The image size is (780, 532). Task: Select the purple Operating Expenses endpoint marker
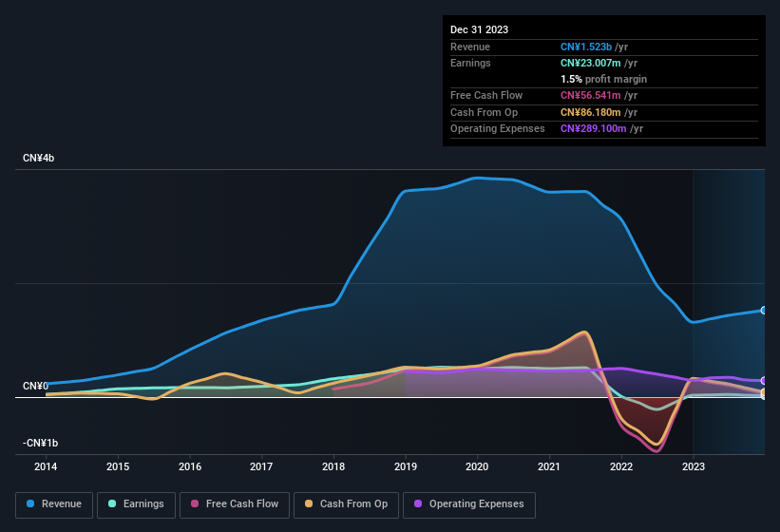pyautogui.click(x=763, y=380)
